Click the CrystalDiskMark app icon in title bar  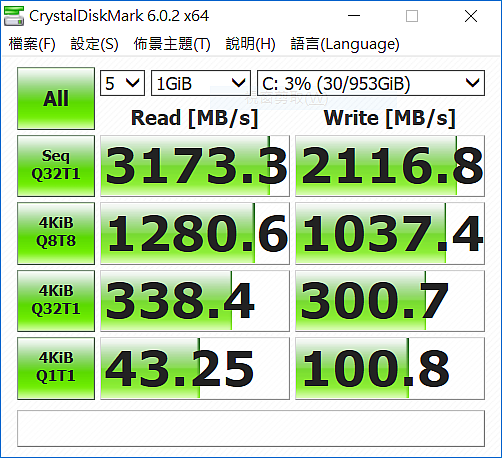[14, 16]
